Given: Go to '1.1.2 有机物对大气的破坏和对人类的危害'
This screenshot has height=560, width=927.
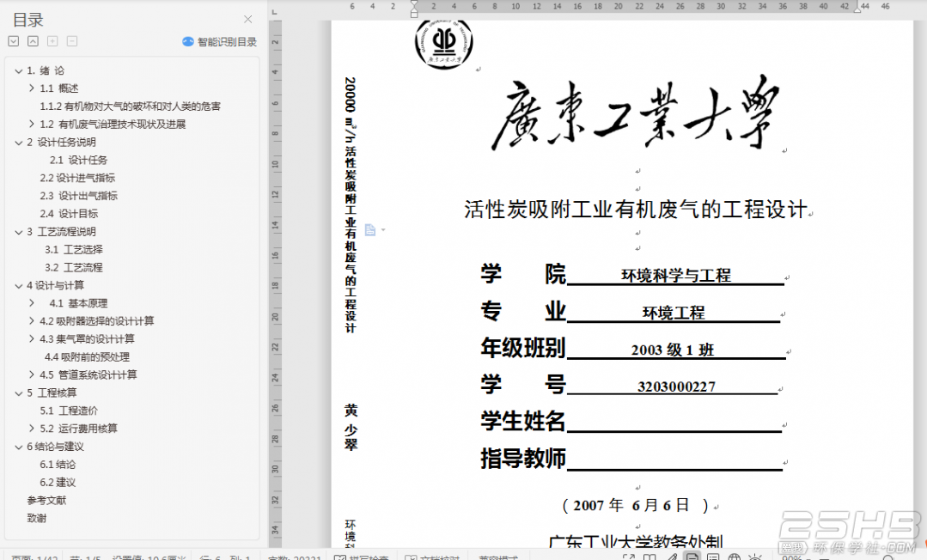Looking at the screenshot, I should point(130,107).
